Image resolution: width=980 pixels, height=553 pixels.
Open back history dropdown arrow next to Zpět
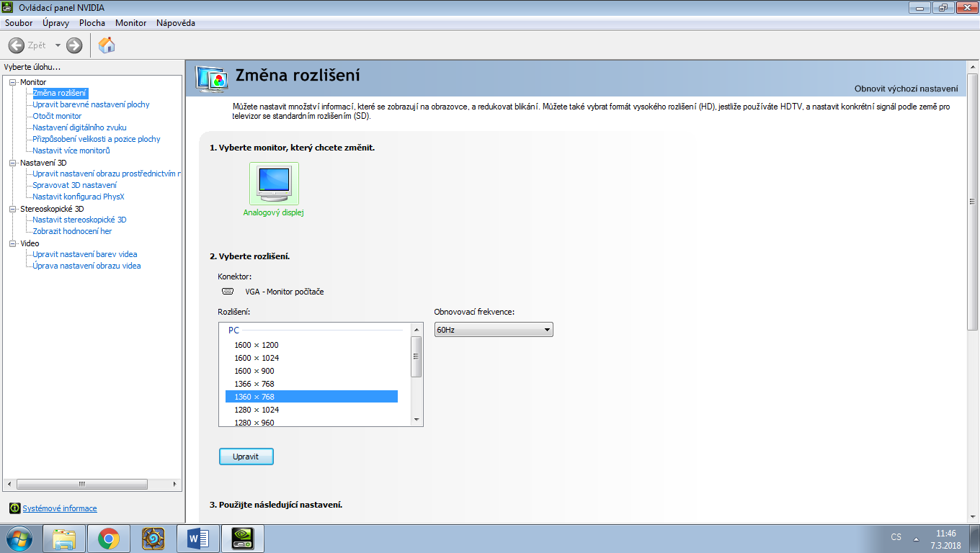58,45
